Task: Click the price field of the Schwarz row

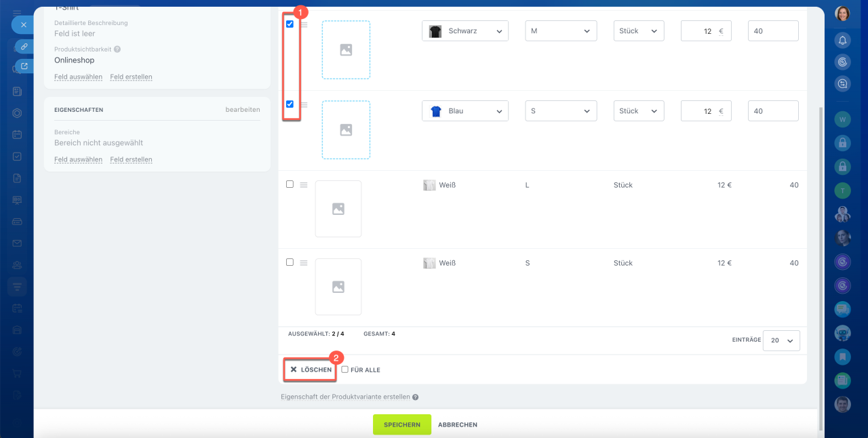Action: [x=706, y=31]
